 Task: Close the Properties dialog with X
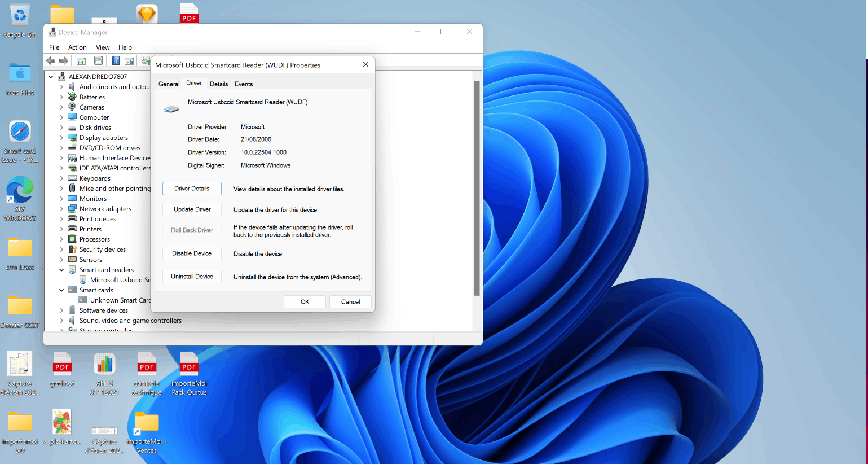365,65
